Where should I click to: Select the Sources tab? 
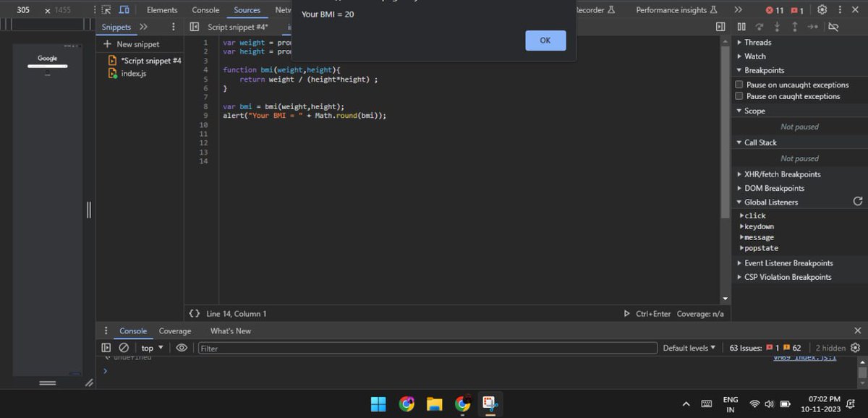247,10
